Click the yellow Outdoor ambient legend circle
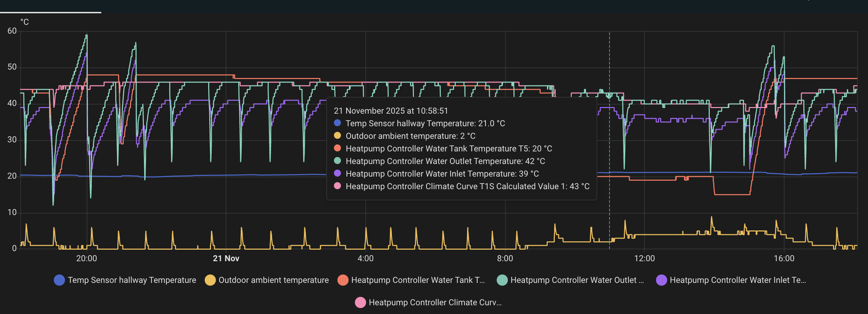Image resolution: width=868 pixels, height=314 pixels. pos(210,280)
